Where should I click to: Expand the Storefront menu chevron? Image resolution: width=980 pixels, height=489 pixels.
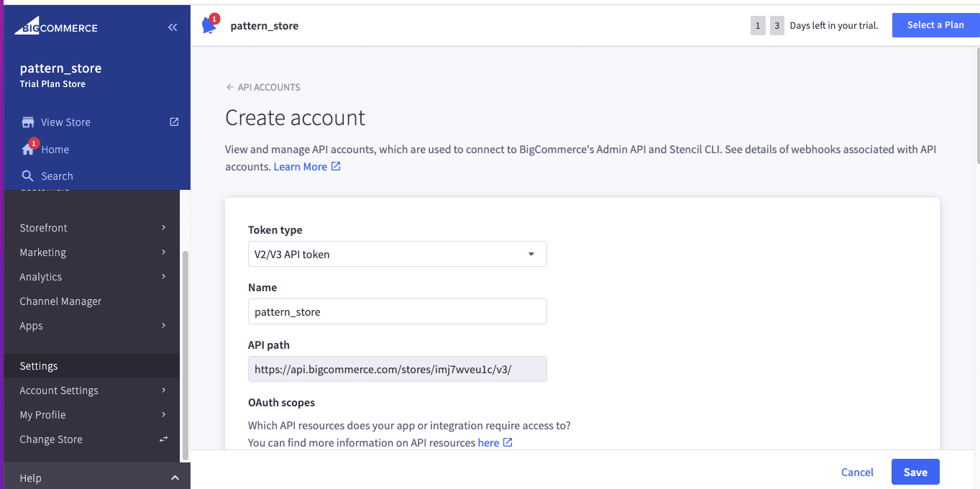pyautogui.click(x=164, y=228)
